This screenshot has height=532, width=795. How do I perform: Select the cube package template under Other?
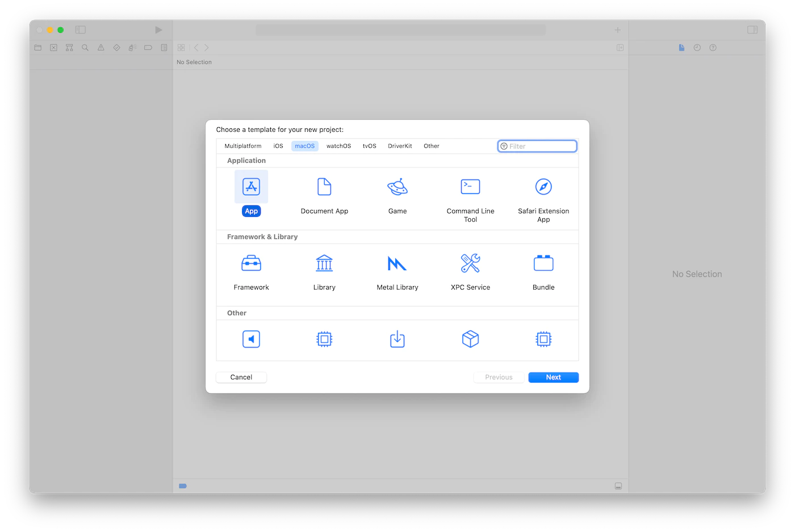[470, 339]
